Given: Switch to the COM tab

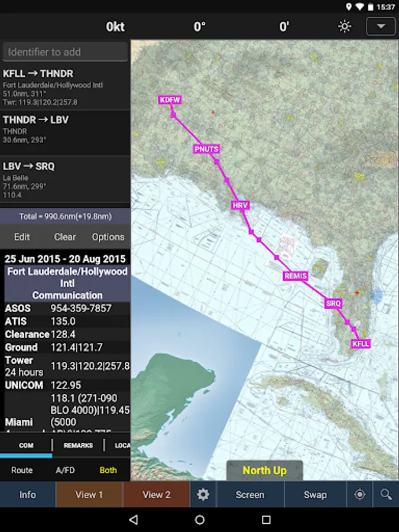Looking at the screenshot, I should [26, 446].
